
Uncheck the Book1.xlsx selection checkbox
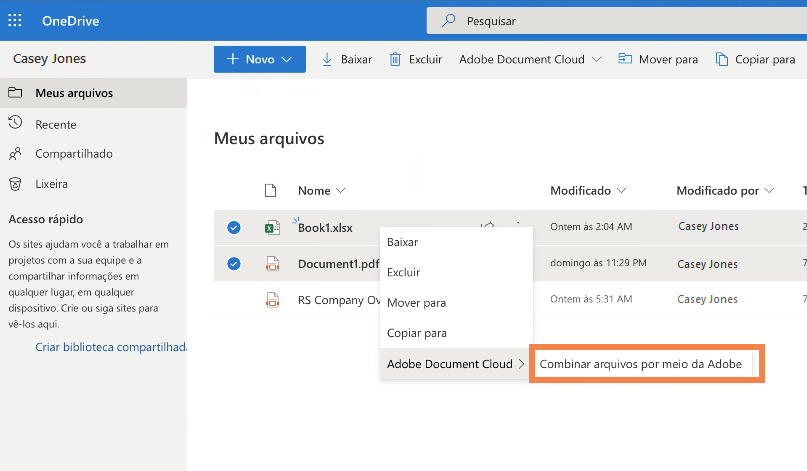[234, 228]
